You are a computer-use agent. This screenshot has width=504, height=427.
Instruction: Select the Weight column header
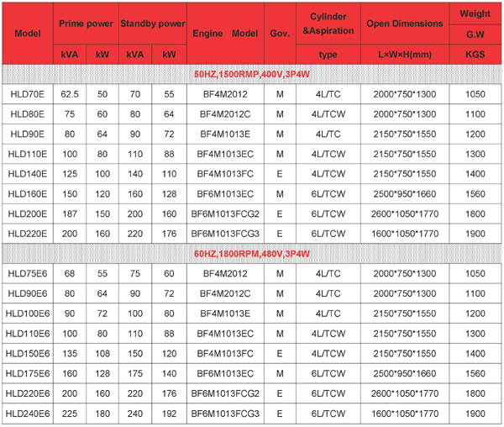click(x=475, y=15)
